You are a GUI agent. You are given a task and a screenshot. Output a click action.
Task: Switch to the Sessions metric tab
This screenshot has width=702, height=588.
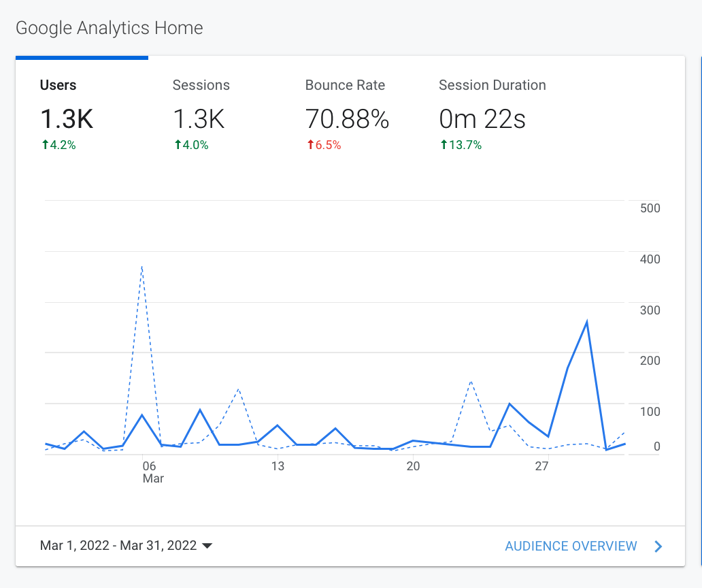pos(214,114)
